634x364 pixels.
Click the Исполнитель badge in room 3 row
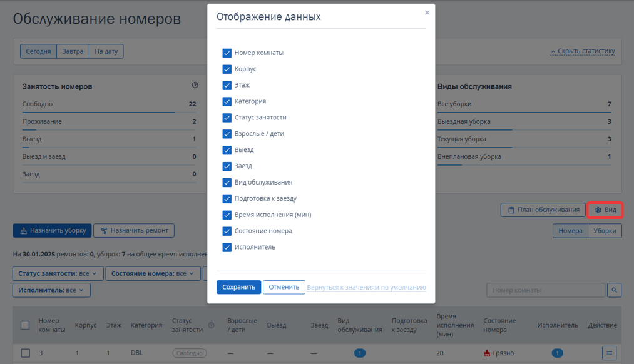click(x=557, y=353)
